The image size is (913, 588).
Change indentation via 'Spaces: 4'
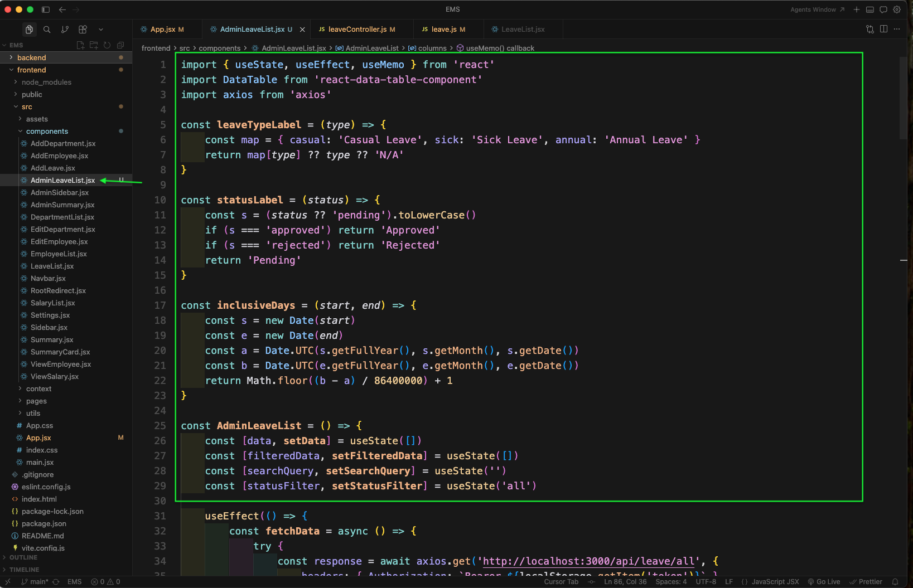[671, 582]
